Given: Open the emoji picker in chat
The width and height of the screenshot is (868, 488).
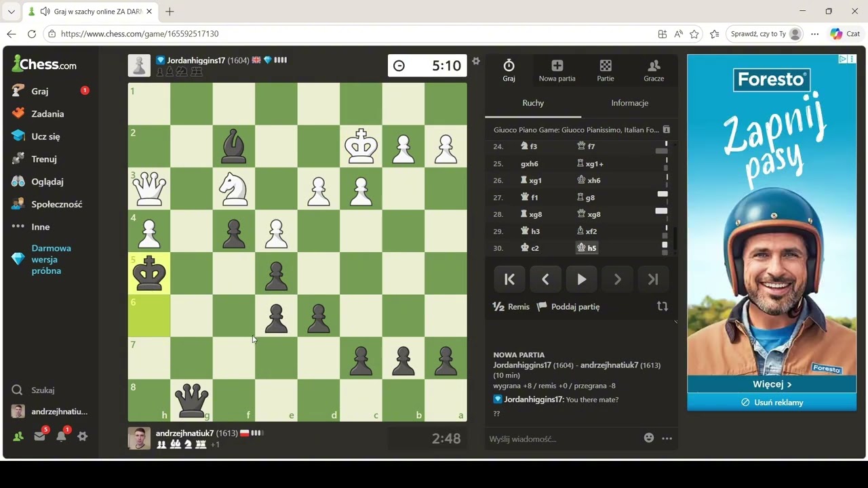Looking at the screenshot, I should click(649, 438).
